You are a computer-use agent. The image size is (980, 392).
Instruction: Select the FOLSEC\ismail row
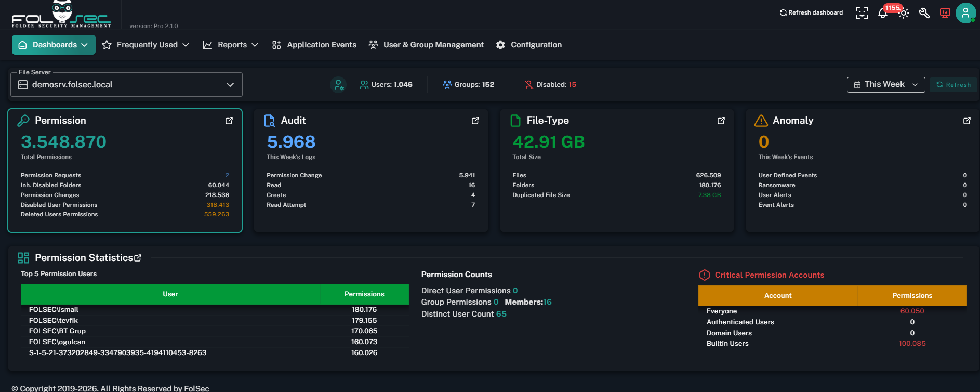click(x=215, y=309)
